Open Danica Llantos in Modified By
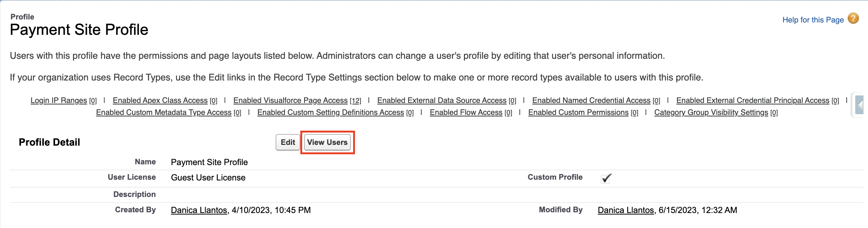Viewport: 868px width, 228px height. coord(626,210)
